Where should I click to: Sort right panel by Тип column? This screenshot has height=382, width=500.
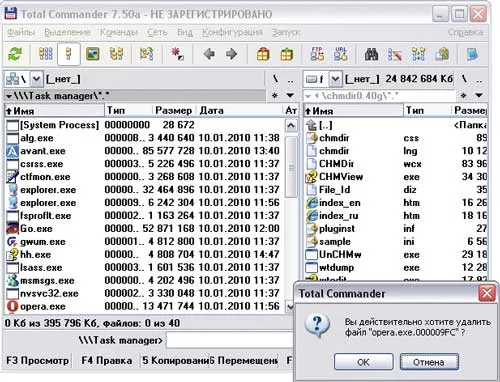tap(427, 110)
